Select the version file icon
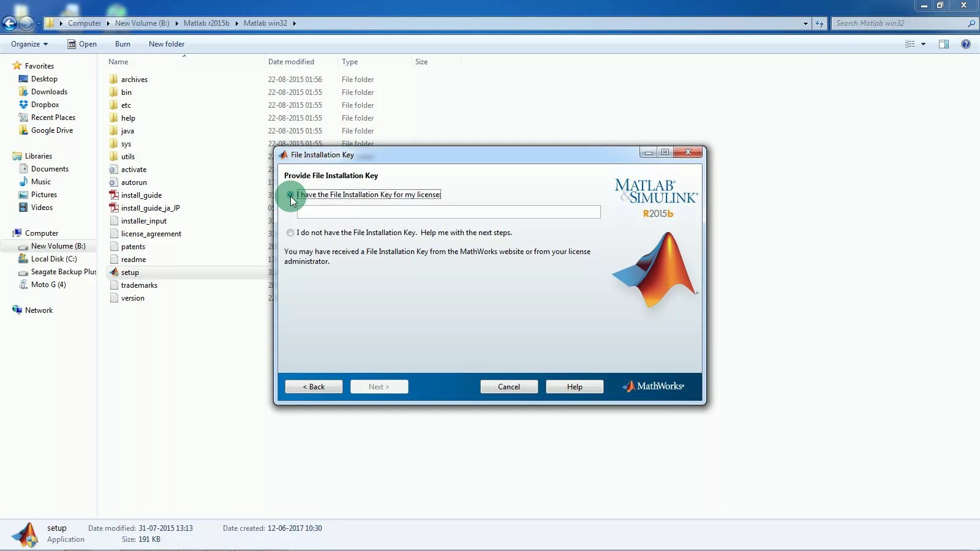Viewport: 980px width, 551px height. pyautogui.click(x=113, y=298)
